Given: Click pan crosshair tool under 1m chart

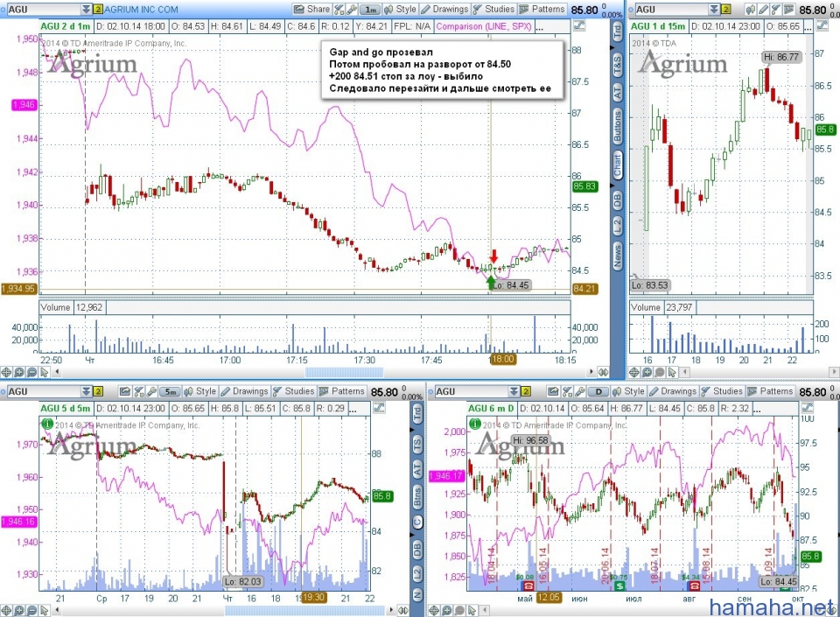Looking at the screenshot, I should (6, 372).
